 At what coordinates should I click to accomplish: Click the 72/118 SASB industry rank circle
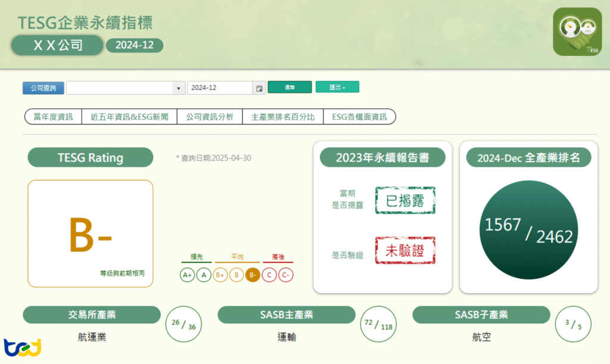pyautogui.click(x=378, y=324)
